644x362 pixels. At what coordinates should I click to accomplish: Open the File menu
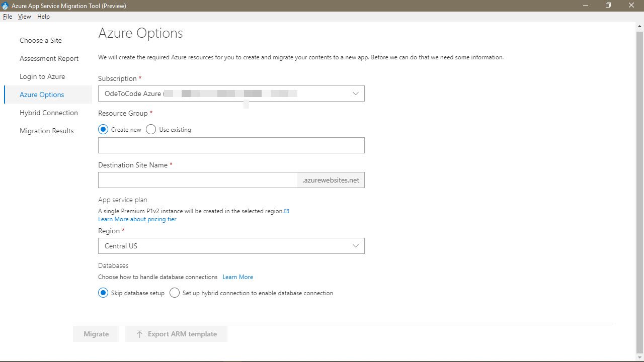click(8, 17)
